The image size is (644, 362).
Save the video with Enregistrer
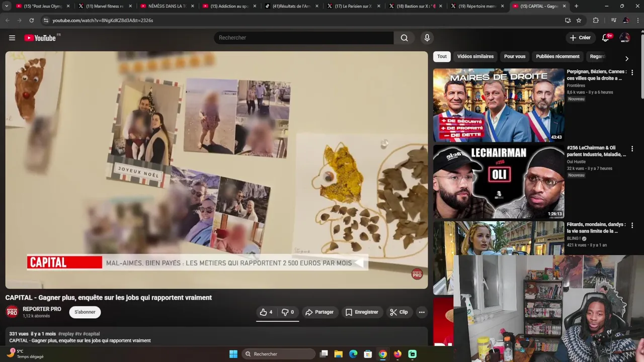(x=362, y=312)
